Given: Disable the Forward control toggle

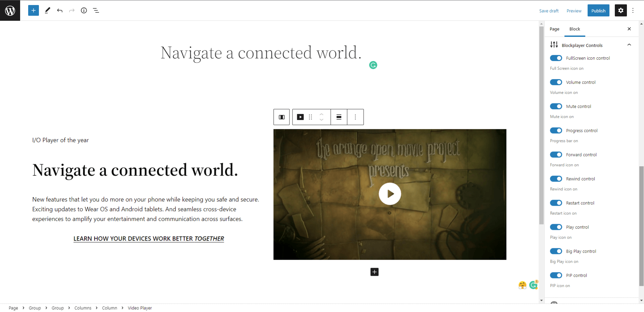Looking at the screenshot, I should pyautogui.click(x=556, y=154).
